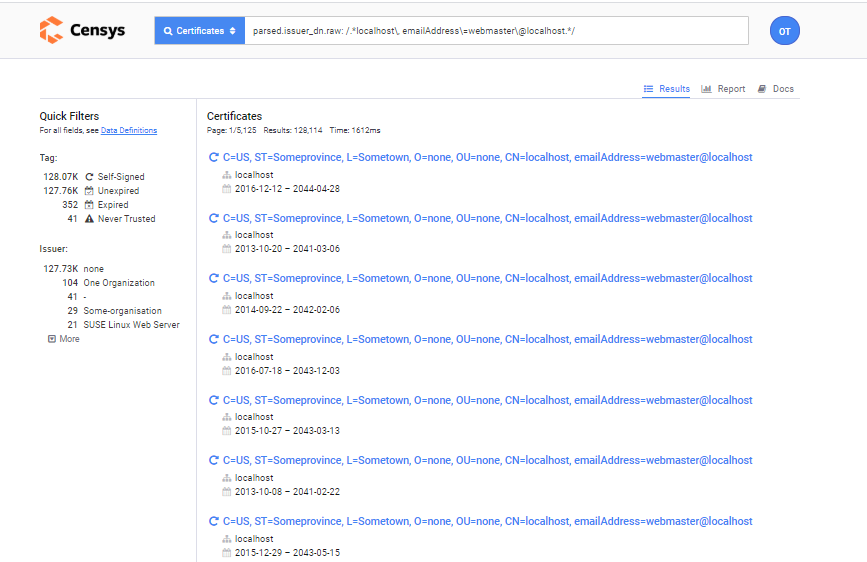Select the 'Time: 1612ms' text
This screenshot has width=867, height=562.
coord(355,131)
